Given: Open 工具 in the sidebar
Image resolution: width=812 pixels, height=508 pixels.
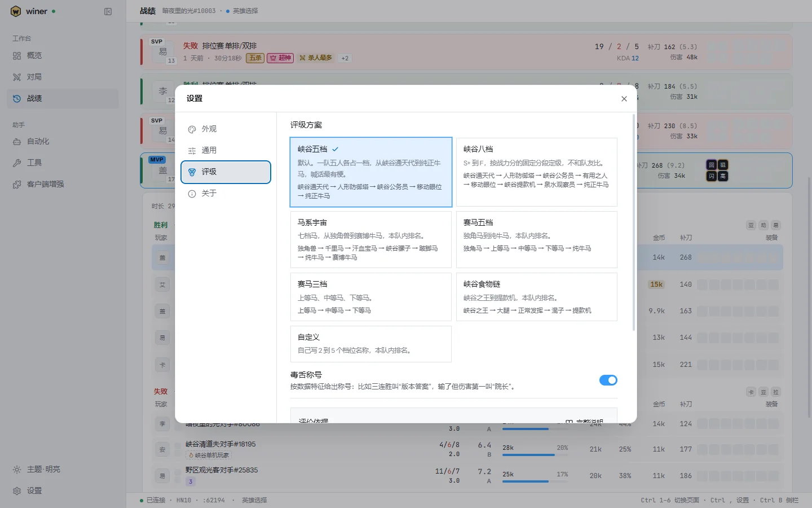Looking at the screenshot, I should (x=63, y=163).
